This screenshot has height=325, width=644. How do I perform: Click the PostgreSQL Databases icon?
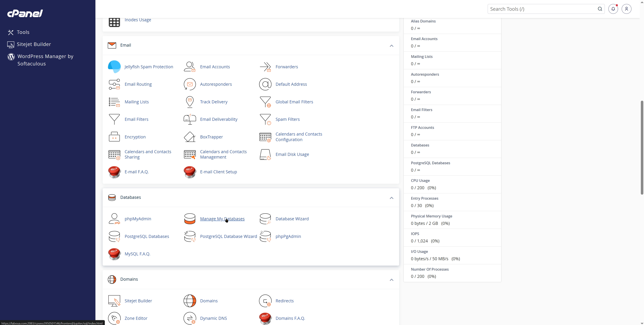[x=114, y=236]
